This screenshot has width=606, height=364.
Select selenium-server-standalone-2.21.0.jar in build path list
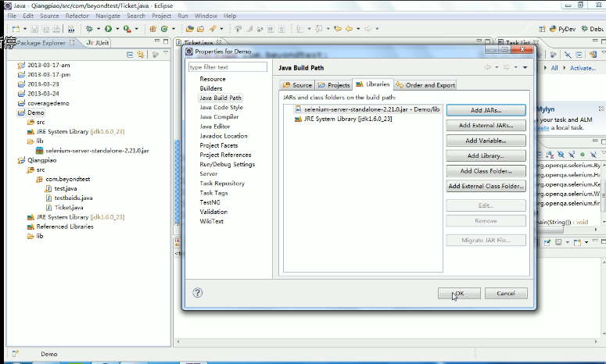pos(368,109)
